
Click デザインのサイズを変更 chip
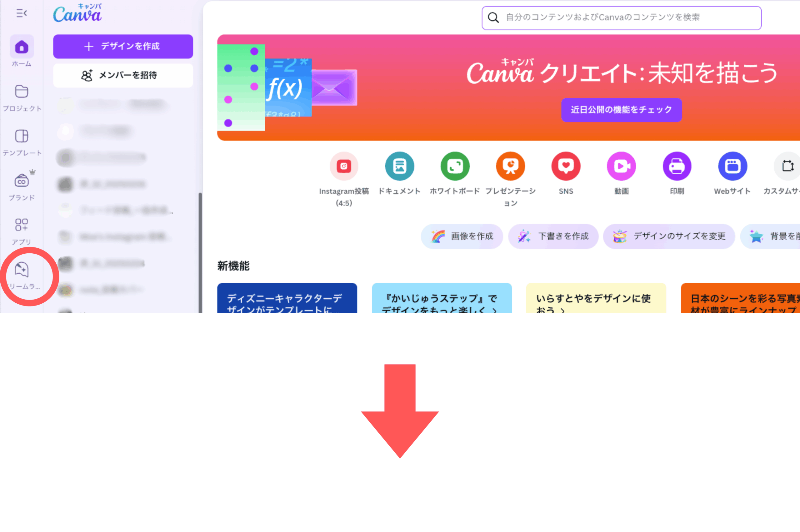click(x=669, y=236)
